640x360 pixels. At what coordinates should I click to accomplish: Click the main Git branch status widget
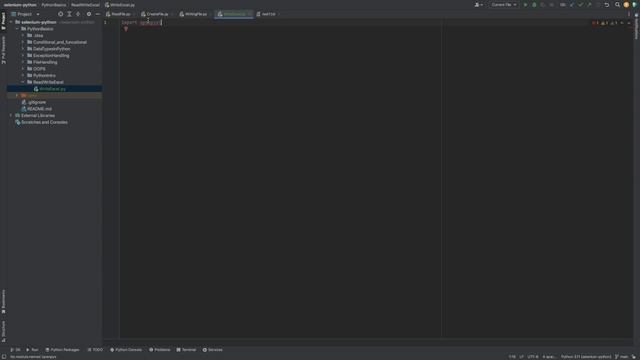[622, 357]
